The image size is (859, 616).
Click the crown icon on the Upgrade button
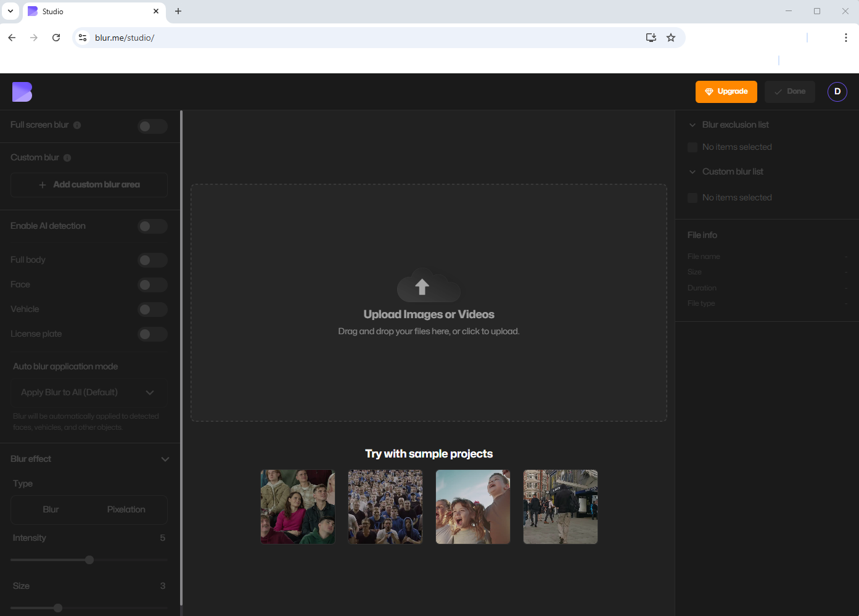708,91
